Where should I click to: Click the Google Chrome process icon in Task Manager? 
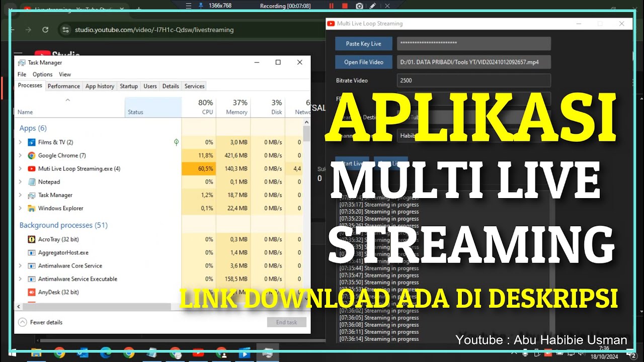pos(32,155)
